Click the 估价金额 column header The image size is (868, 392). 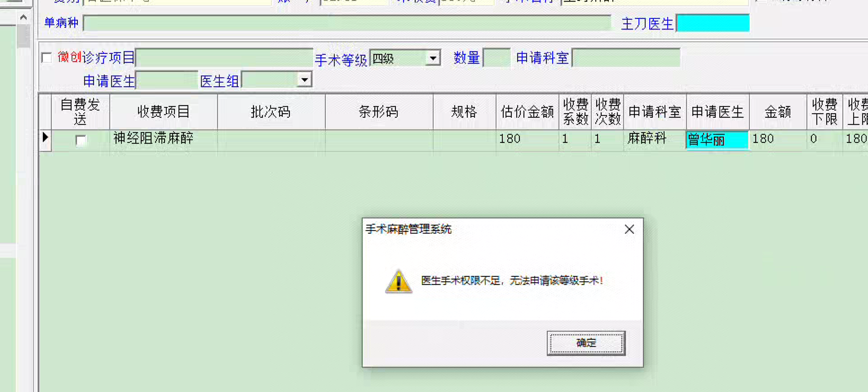[x=527, y=112]
